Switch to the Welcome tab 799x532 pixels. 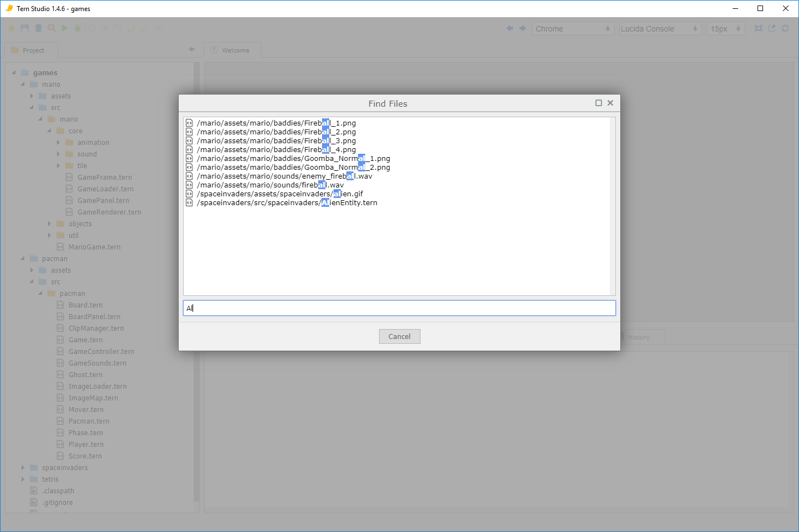click(x=232, y=50)
